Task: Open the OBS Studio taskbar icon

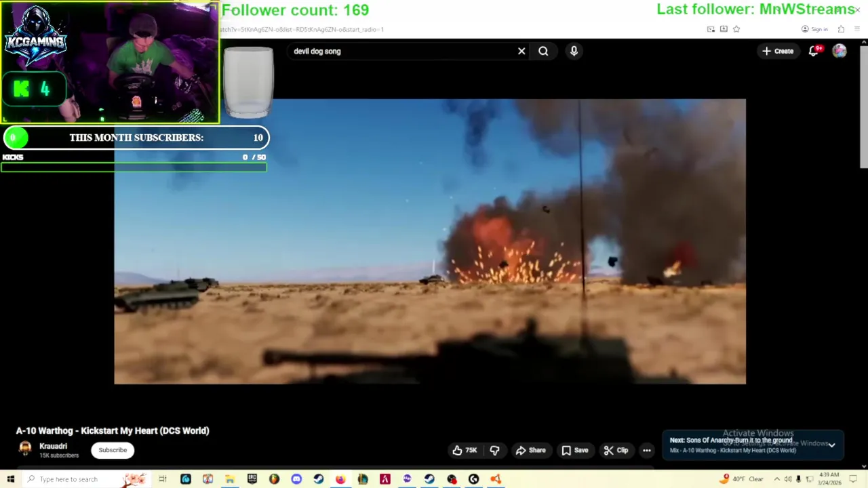Action: coord(452,479)
